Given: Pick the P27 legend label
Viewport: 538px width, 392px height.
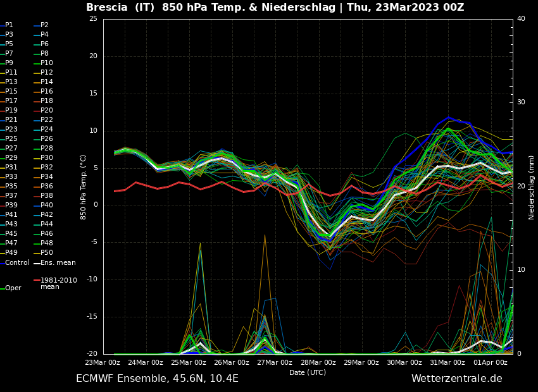Looking at the screenshot, I should tap(11, 148).
